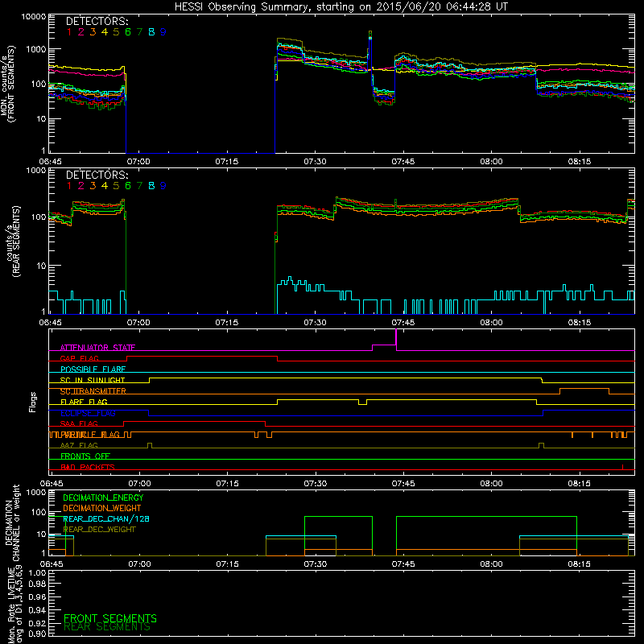Click the vertical Flags axis label
Screen dimensions: 644x644
pyautogui.click(x=33, y=402)
